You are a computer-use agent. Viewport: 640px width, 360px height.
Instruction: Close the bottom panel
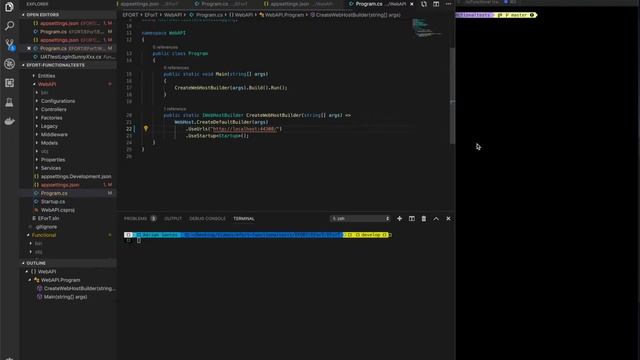(x=448, y=218)
